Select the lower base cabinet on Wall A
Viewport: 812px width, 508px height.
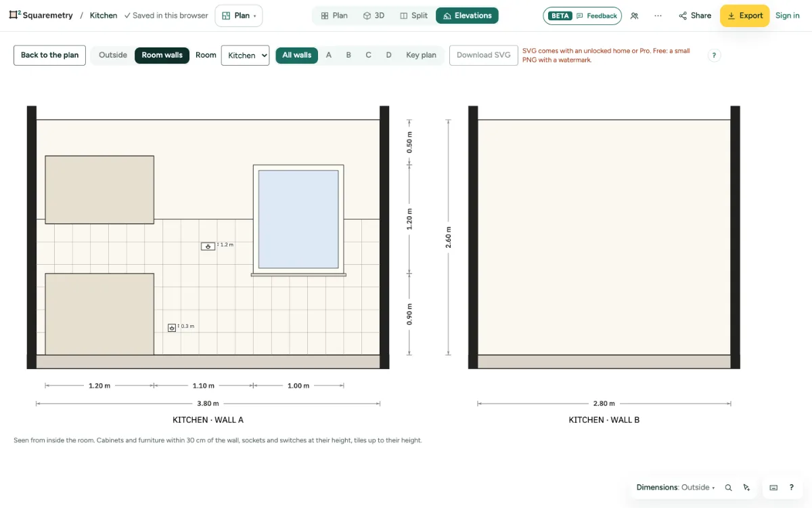tap(99, 314)
